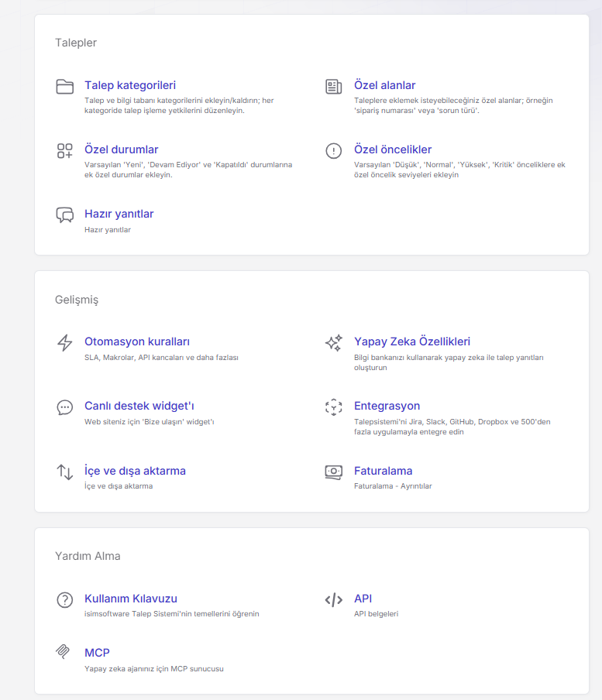Click the squares-plus icon beside Özel durumlar

click(65, 151)
